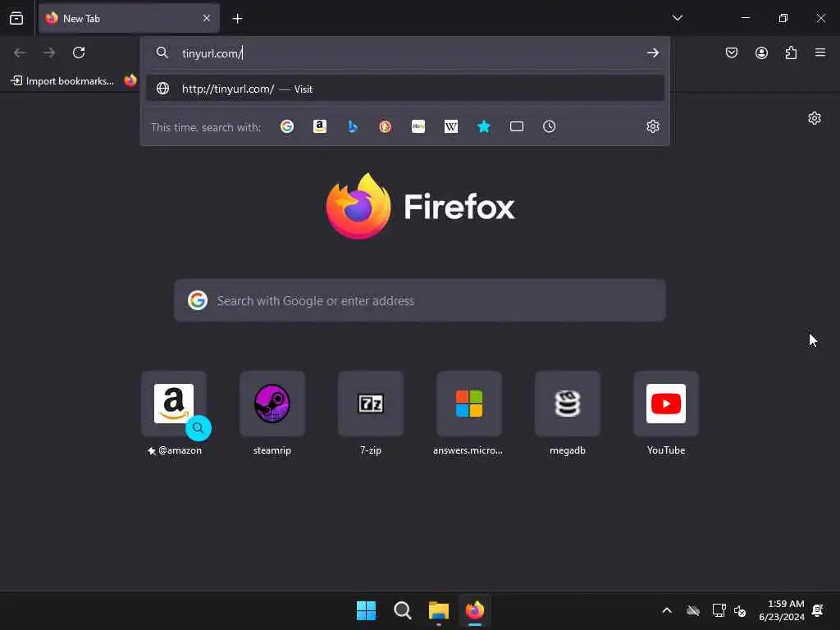Open the network tray icon
This screenshot has height=630, width=840.
click(x=719, y=610)
